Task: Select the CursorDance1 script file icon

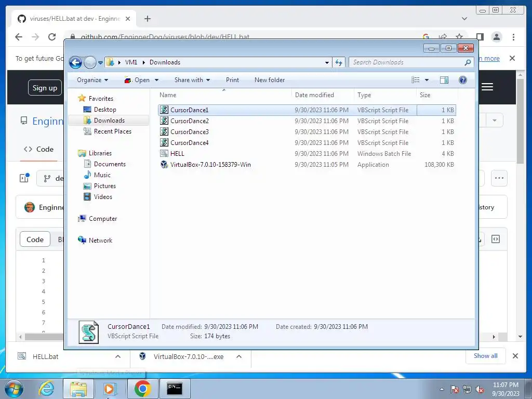Action: coord(164,110)
